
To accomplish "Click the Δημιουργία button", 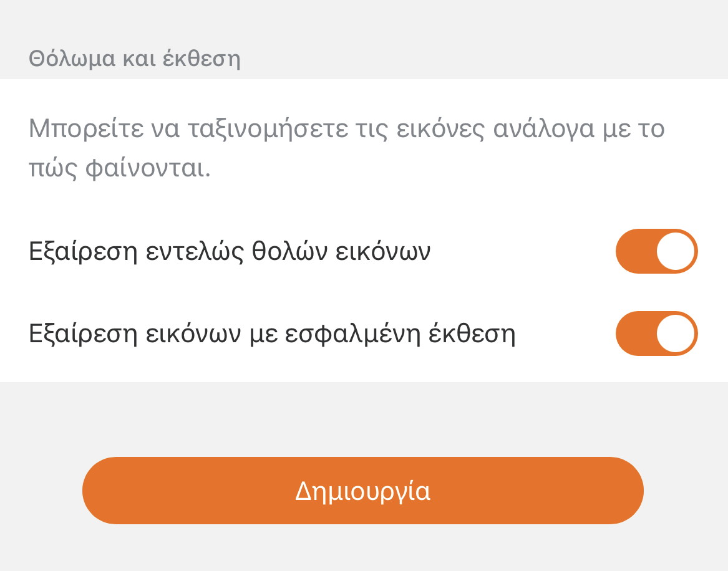I will pyautogui.click(x=362, y=491).
